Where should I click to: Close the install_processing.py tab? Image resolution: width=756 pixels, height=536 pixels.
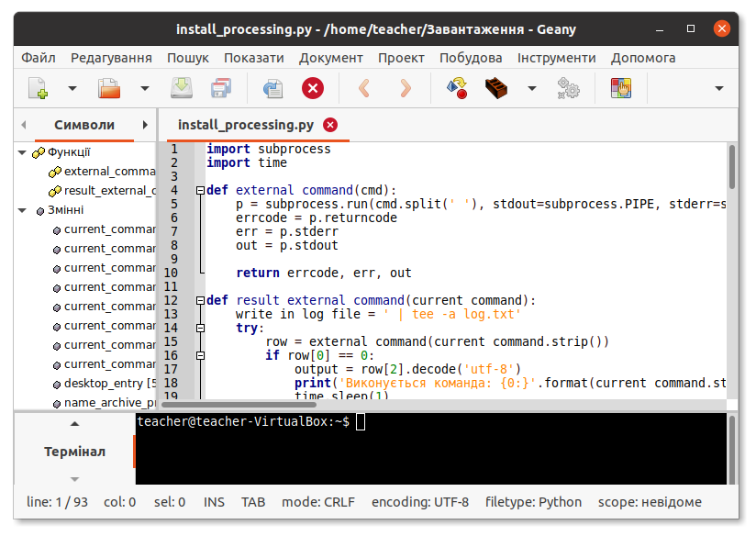pyautogui.click(x=330, y=125)
